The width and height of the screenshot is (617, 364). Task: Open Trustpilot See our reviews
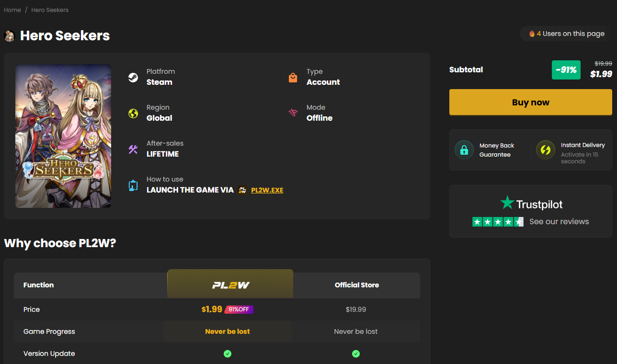click(x=559, y=221)
